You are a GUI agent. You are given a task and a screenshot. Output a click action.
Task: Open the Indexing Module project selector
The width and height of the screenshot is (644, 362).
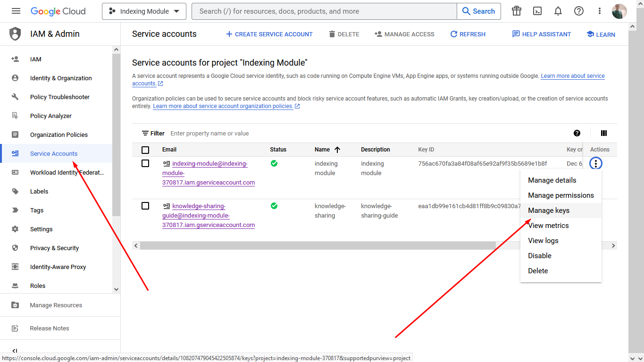coord(144,11)
